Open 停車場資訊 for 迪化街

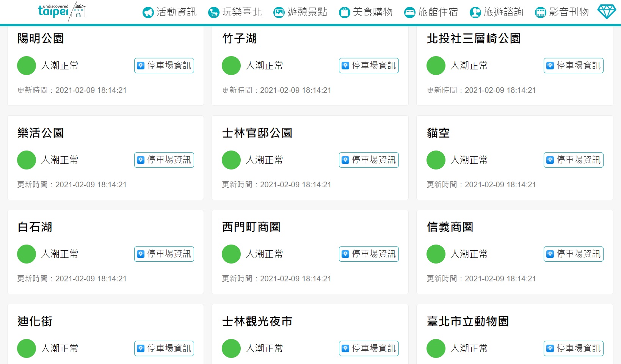(164, 348)
